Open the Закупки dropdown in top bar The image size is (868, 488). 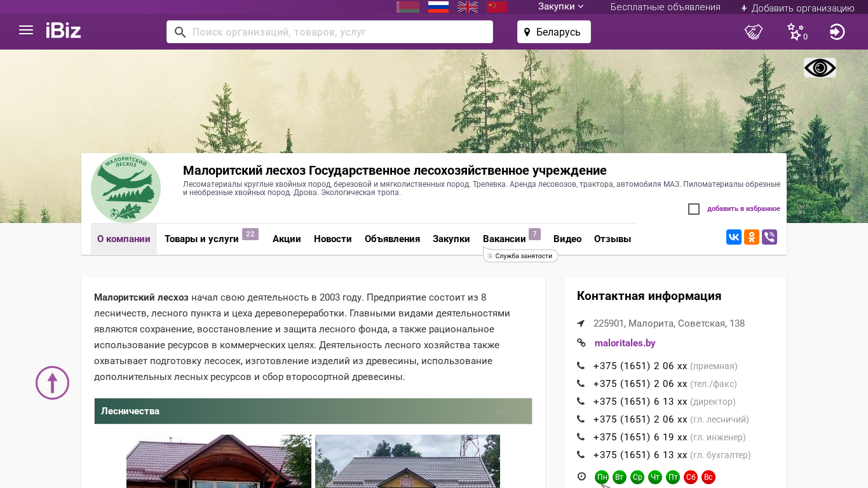click(x=561, y=7)
